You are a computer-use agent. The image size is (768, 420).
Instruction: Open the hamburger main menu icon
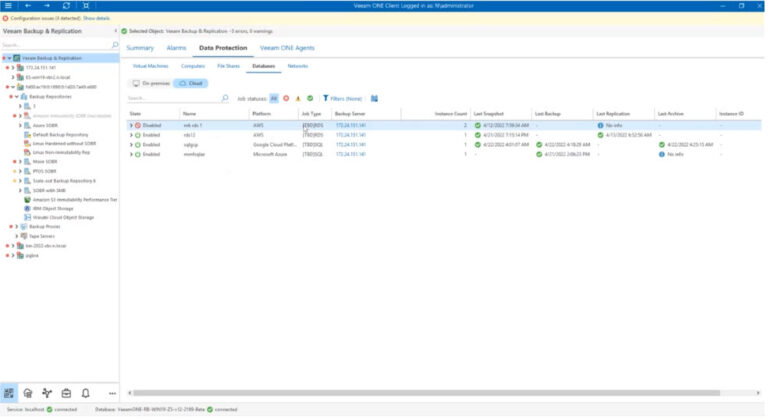click(8, 5)
